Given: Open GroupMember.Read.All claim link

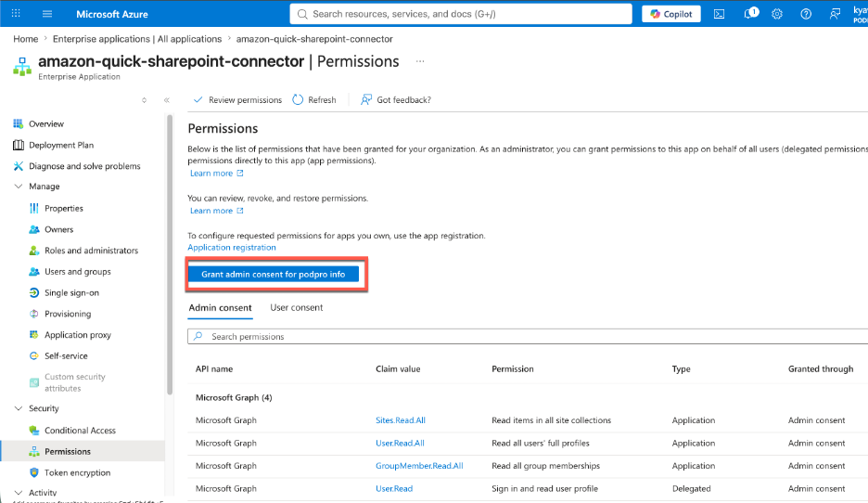Looking at the screenshot, I should tap(419, 466).
